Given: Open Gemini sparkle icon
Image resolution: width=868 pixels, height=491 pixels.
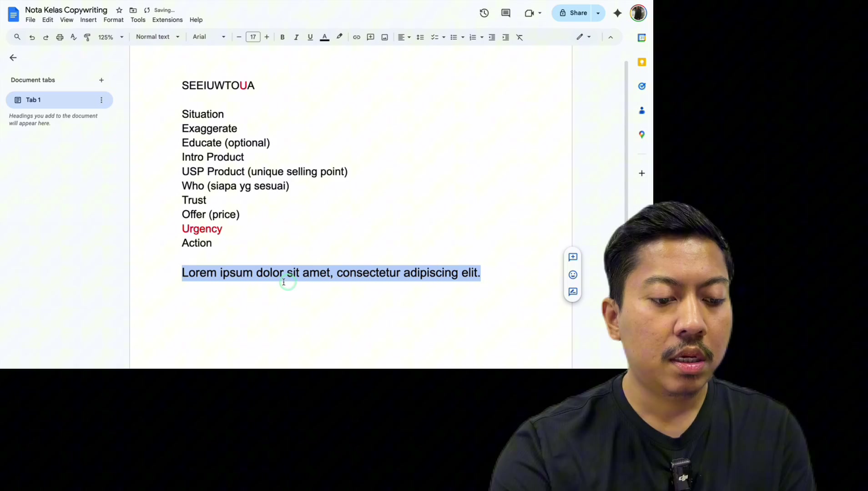Looking at the screenshot, I should 617,13.
